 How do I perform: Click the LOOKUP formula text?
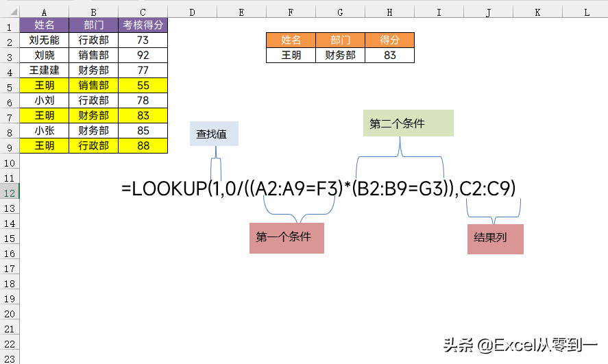point(319,189)
